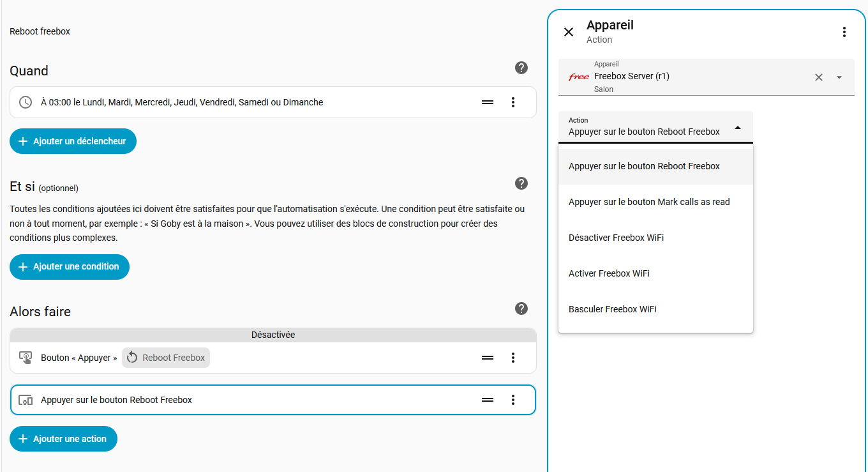Select "Basculer Freebox WiFi" action

(612, 309)
